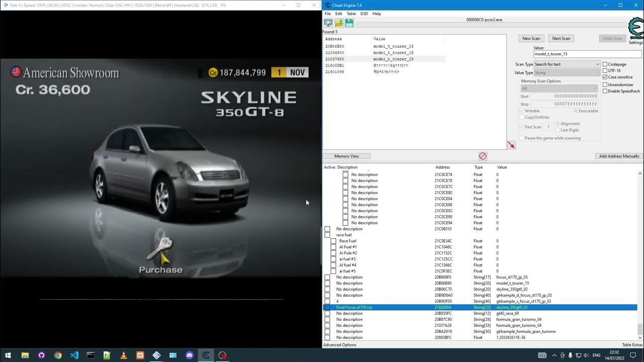
Task: Click the address list vertical scrollbar thumb
Action: (x=640, y=328)
